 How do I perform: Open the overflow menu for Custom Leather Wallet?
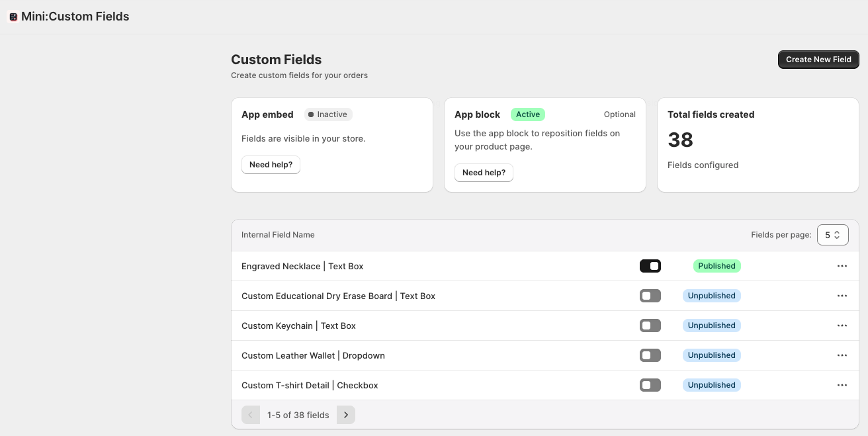pos(842,355)
